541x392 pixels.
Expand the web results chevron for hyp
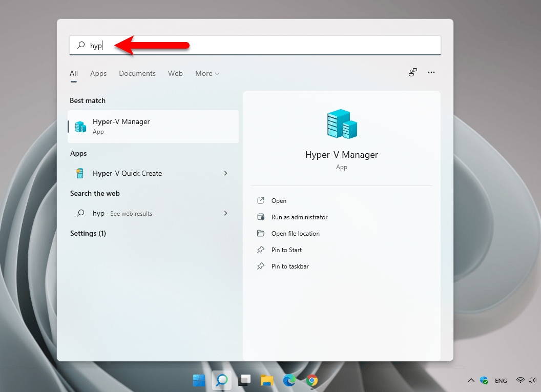(x=225, y=213)
